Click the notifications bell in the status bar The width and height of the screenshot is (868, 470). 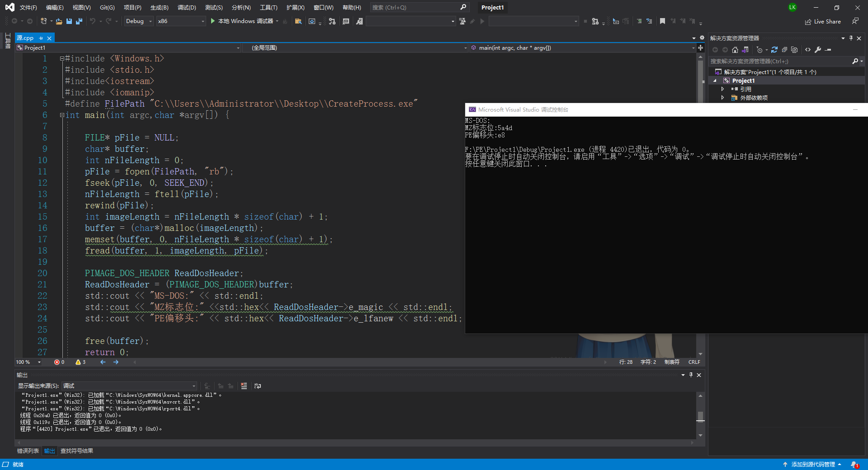pyautogui.click(x=854, y=465)
